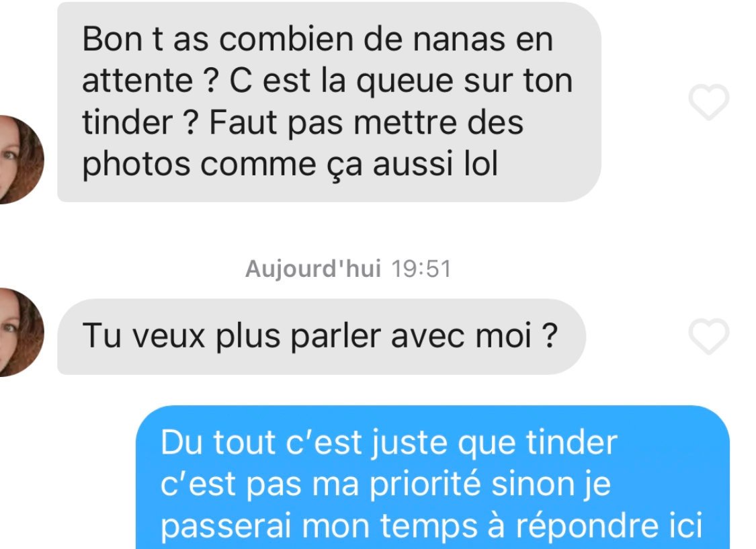
Task: Click "Du tout" at start of blue message
Action: point(218,442)
